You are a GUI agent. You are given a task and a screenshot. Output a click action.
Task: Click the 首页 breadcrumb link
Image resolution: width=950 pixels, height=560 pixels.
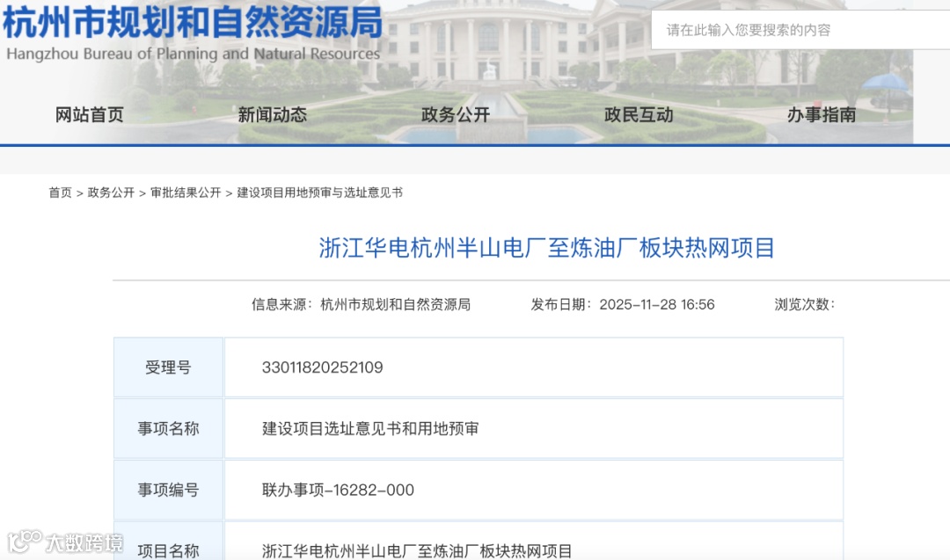point(60,193)
